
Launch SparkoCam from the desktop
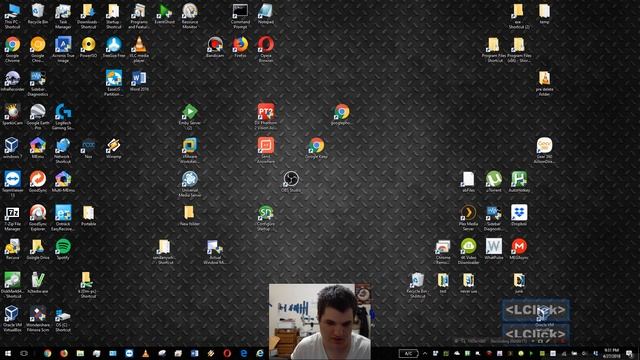(x=12, y=114)
